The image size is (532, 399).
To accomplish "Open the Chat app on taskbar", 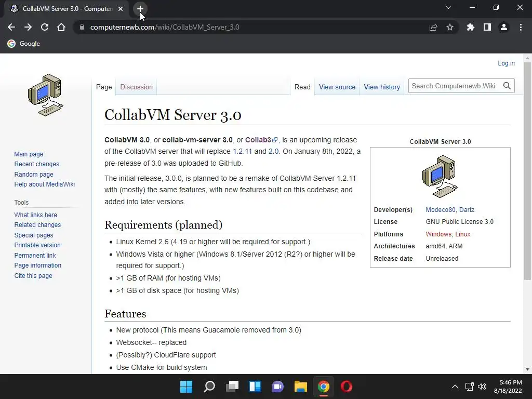I will coord(277,387).
